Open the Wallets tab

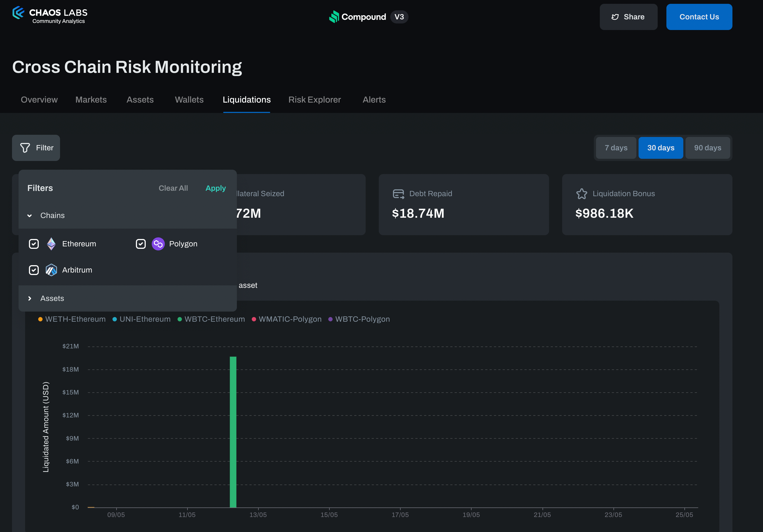pyautogui.click(x=189, y=100)
